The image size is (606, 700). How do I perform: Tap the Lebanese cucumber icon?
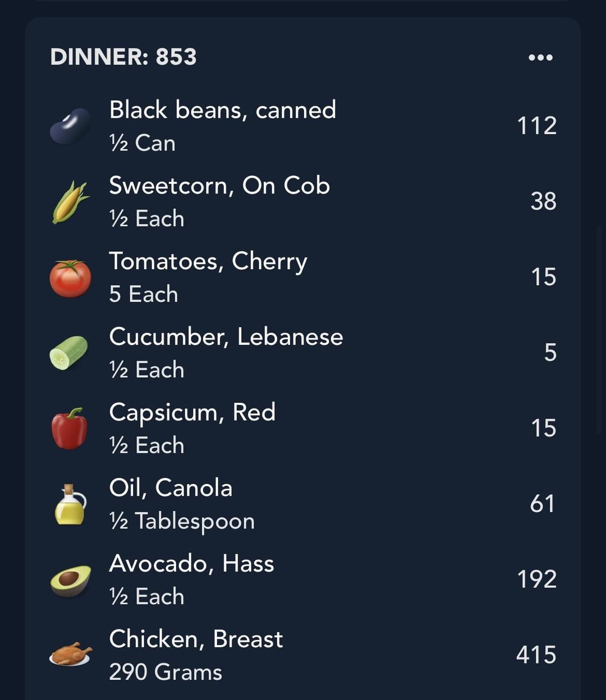click(68, 353)
